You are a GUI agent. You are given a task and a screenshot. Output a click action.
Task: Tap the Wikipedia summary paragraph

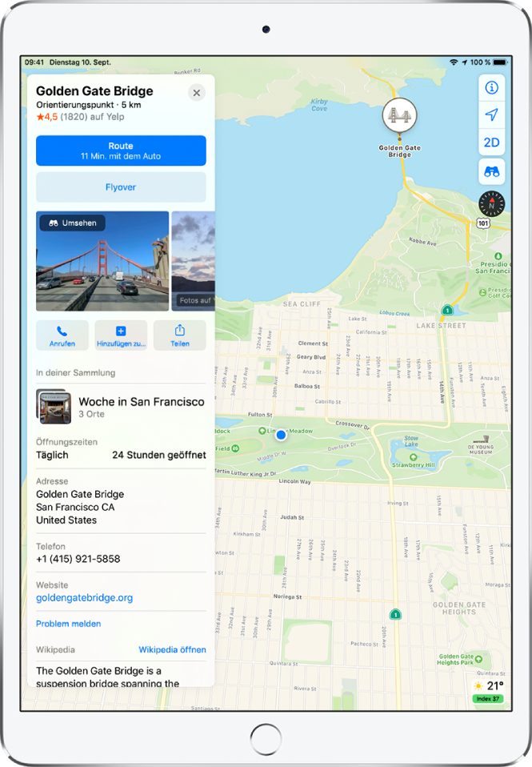(107, 677)
